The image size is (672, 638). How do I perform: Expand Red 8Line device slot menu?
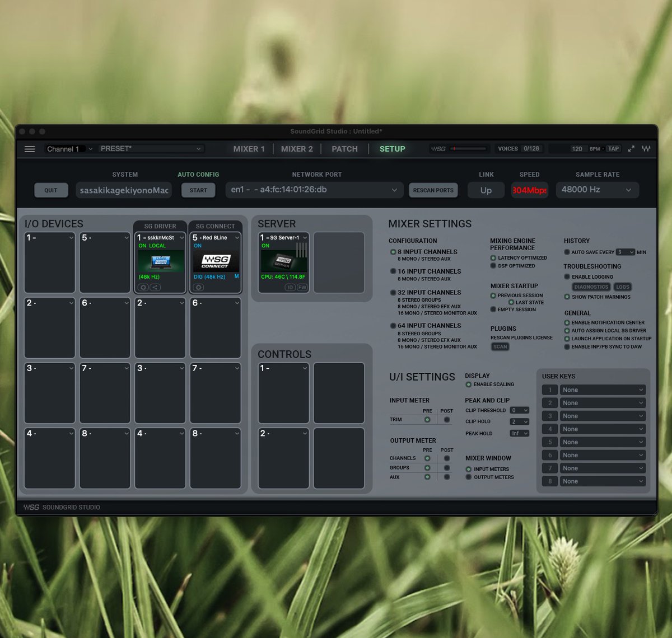coord(237,238)
